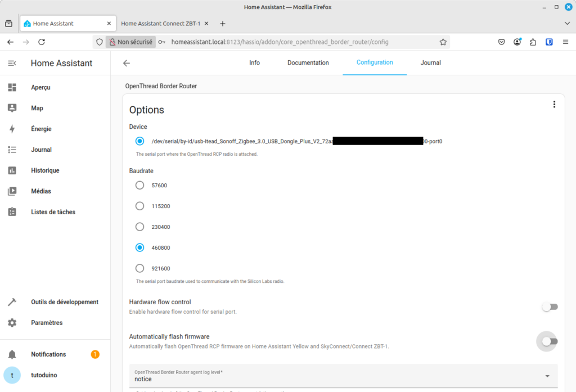This screenshot has width=576, height=392.
Task: Open the Firefox extensions puzzle icon
Action: [x=533, y=42]
